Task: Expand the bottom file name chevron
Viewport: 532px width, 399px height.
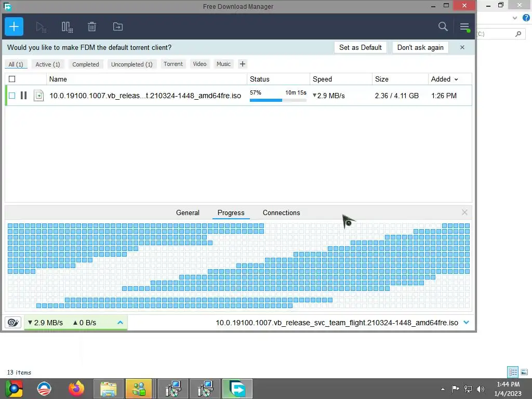Action: [x=466, y=322]
